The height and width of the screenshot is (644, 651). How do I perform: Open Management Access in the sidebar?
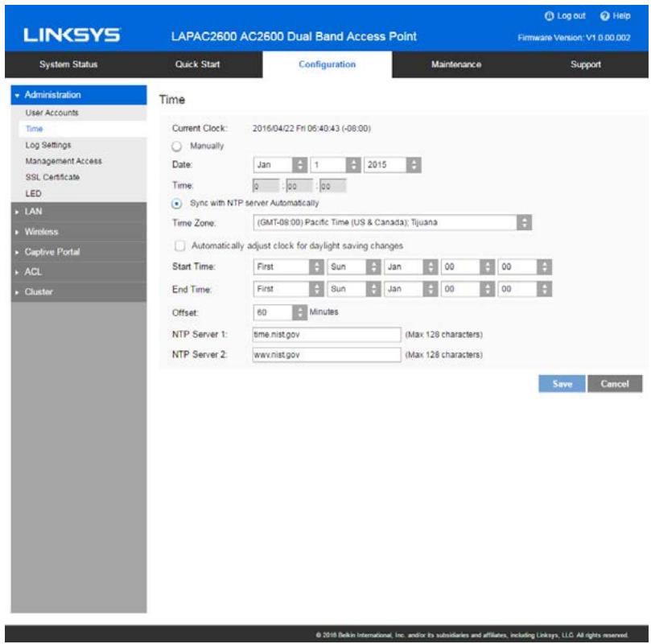tap(64, 161)
